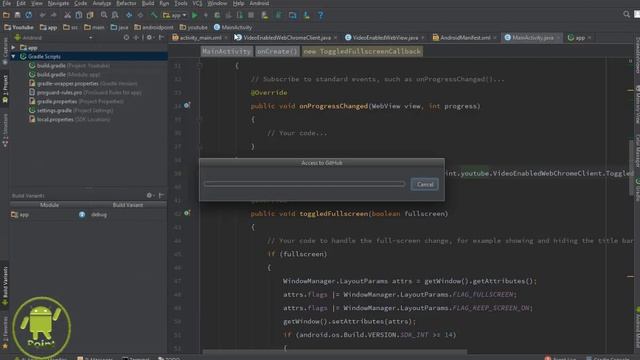Click the Build Variants gear icon
Image resolution: width=640 pixels, height=360 pixels.
150,196
